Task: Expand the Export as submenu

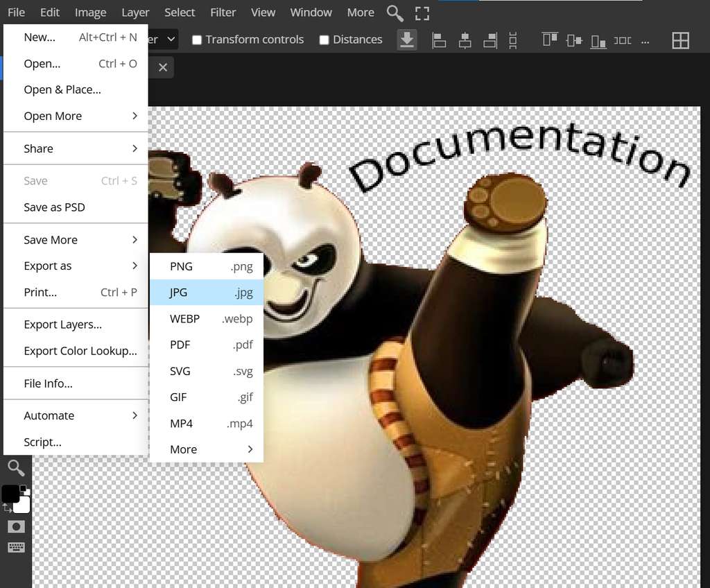Action: click(76, 266)
